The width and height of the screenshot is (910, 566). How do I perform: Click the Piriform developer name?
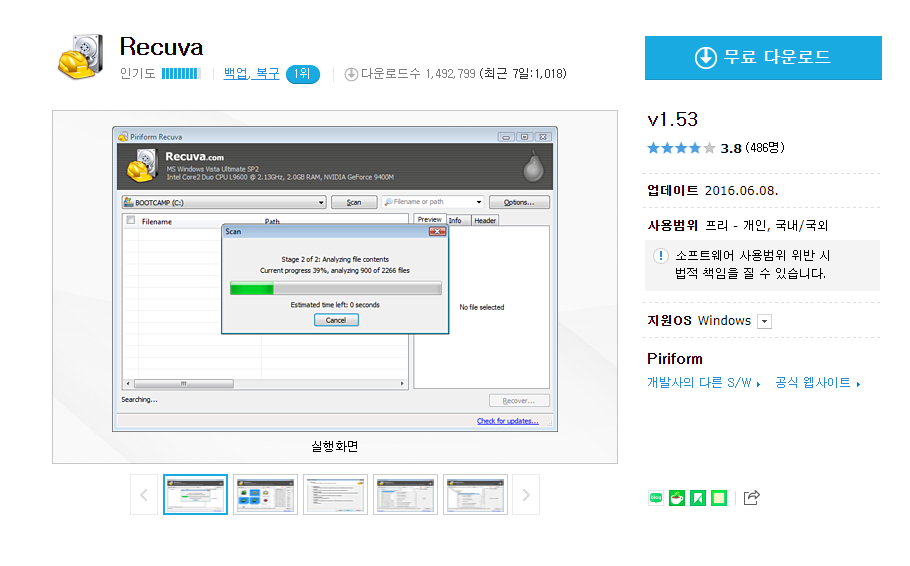675,359
